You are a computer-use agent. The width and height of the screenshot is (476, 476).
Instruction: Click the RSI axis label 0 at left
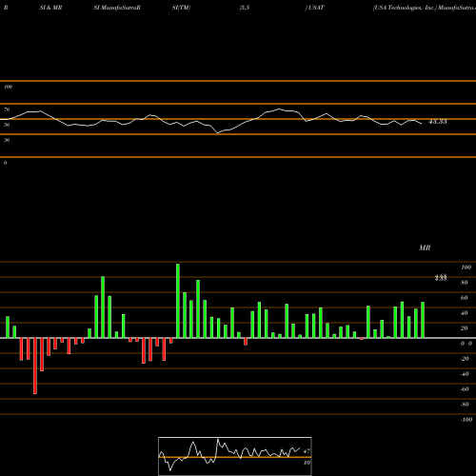[5, 163]
